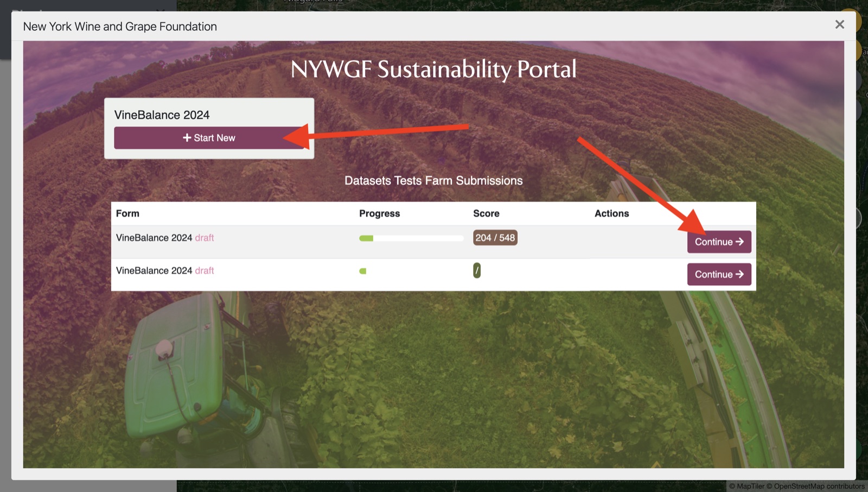Click the Form column header
This screenshot has height=492, width=868.
tap(127, 213)
